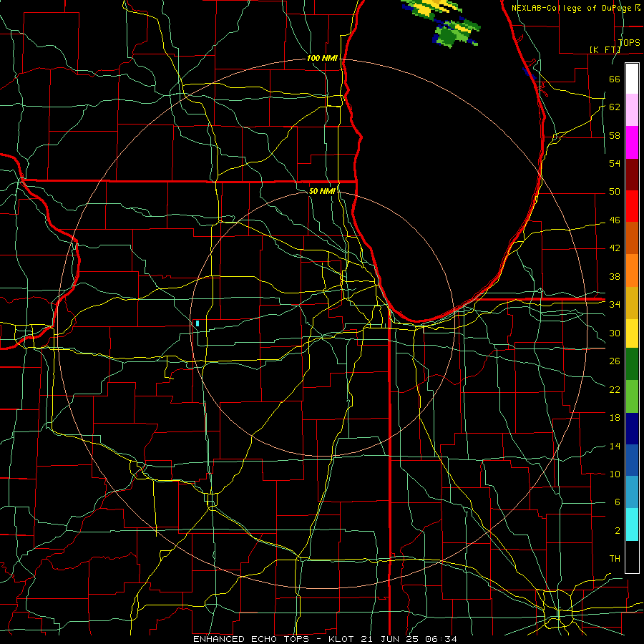
Task: Click the legend value 38
Action: [615, 276]
